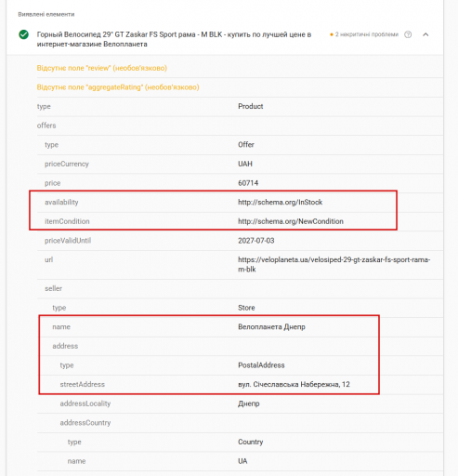
Task: Select the priceCurrency UAH row
Action: point(240,164)
